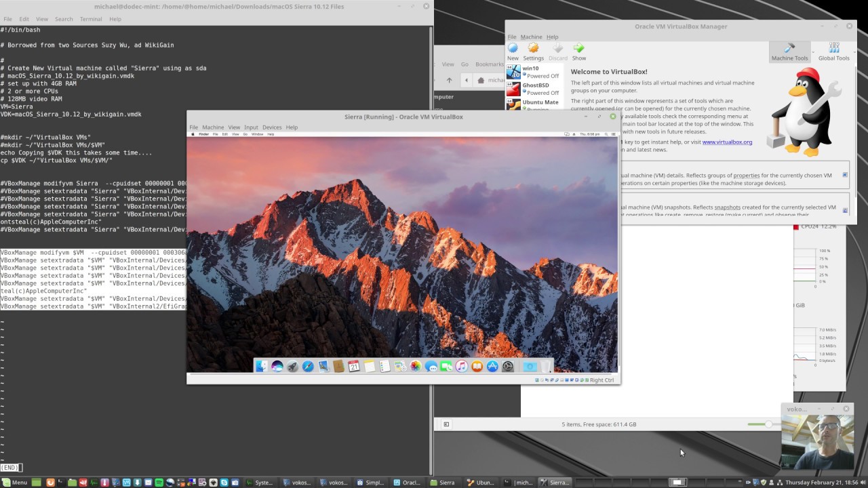Open Spotify icon on taskbar panel
The height and width of the screenshot is (488, 868).
pyautogui.click(x=159, y=483)
